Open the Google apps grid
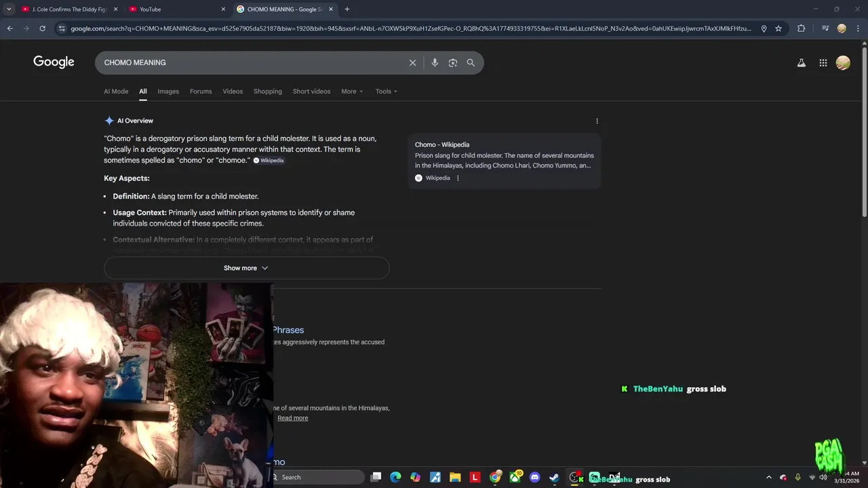This screenshot has height=488, width=868. [x=823, y=62]
